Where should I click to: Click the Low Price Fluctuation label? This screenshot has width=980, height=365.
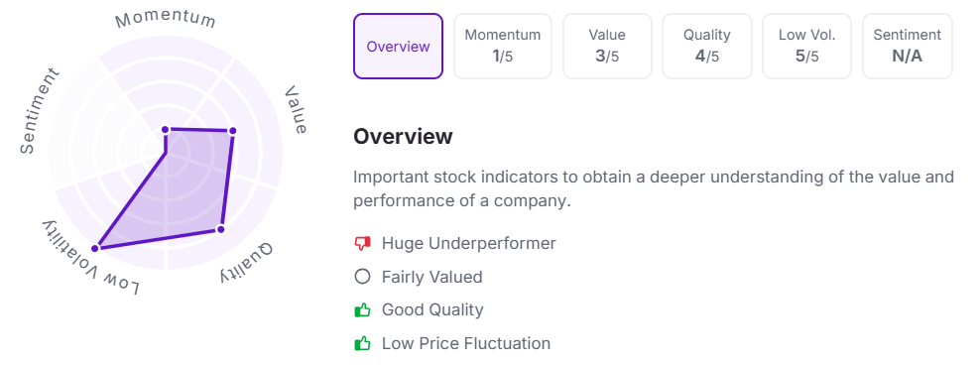coord(466,343)
